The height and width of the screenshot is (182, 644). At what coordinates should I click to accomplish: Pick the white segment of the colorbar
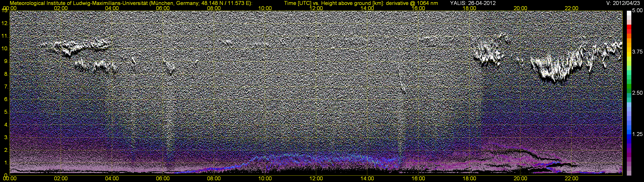[629, 13]
